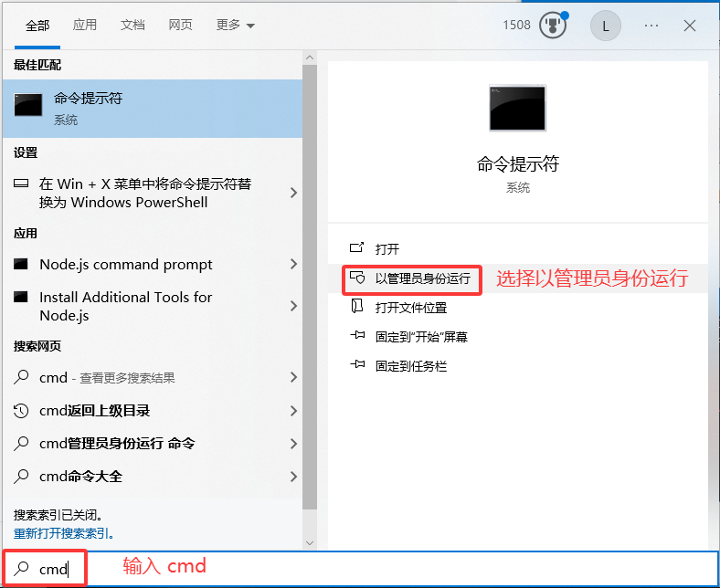Expand arrow for cmd 查看更多搜索结果
The height and width of the screenshot is (588, 720).
pos(294,377)
